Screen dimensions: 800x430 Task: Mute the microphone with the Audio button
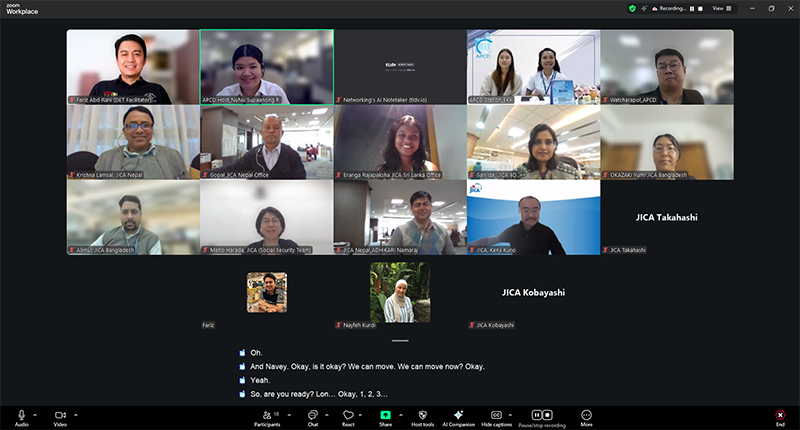click(21, 414)
